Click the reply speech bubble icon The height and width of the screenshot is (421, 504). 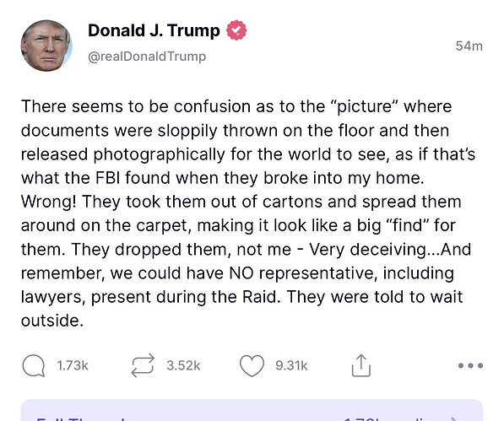coord(34,365)
